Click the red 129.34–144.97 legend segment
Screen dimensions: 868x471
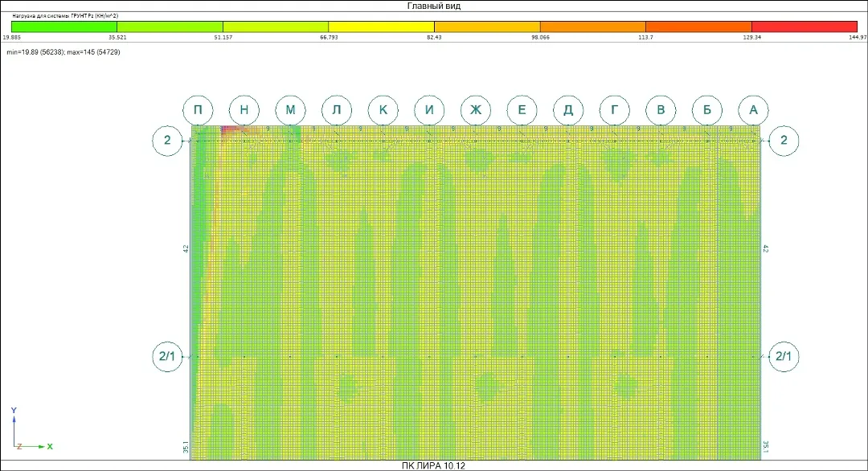coord(805,27)
